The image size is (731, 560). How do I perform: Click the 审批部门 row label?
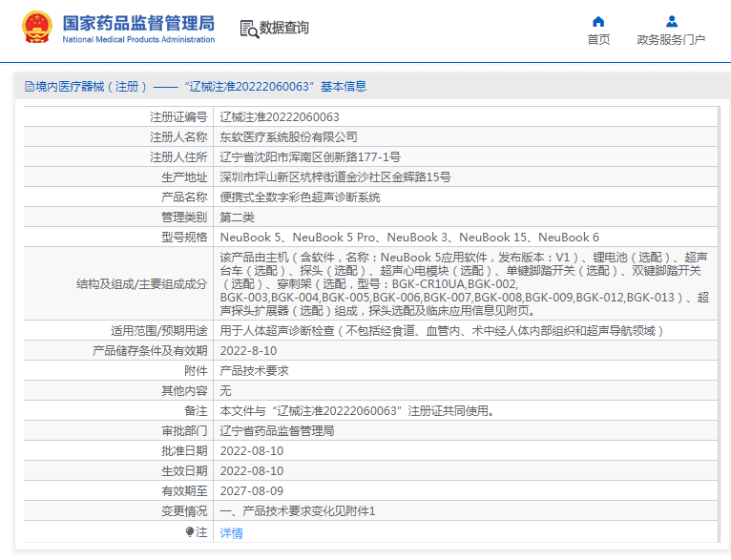(184, 431)
